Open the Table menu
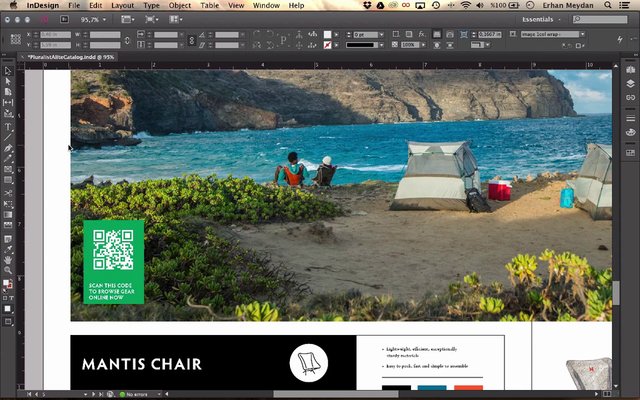 pyautogui.click(x=210, y=5)
